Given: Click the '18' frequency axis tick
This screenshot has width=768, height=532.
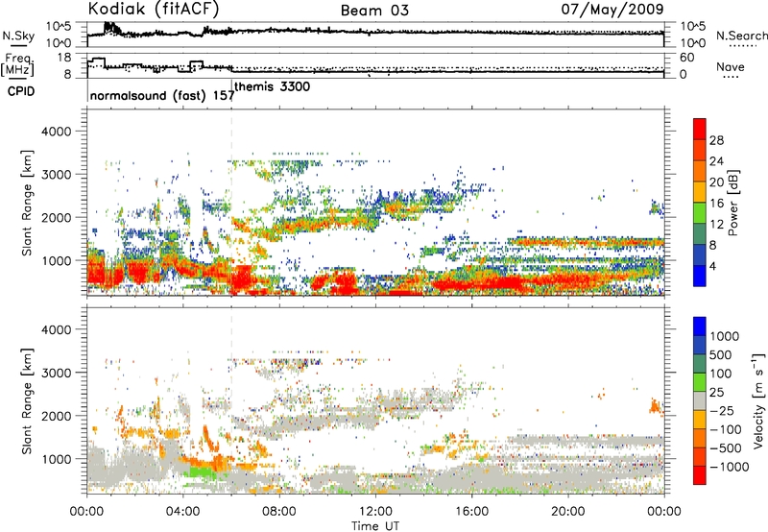Looking at the screenshot, I should click(x=64, y=58).
